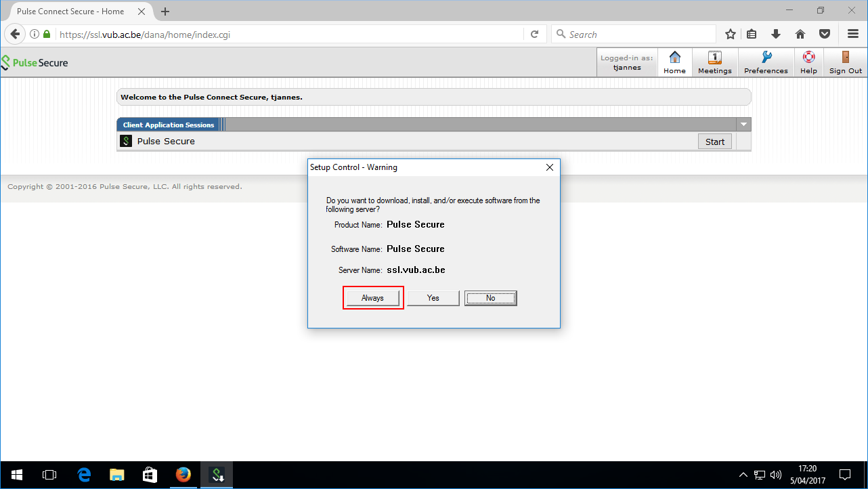This screenshot has height=489, width=868.
Task: Open the network tray icon
Action: point(760,475)
